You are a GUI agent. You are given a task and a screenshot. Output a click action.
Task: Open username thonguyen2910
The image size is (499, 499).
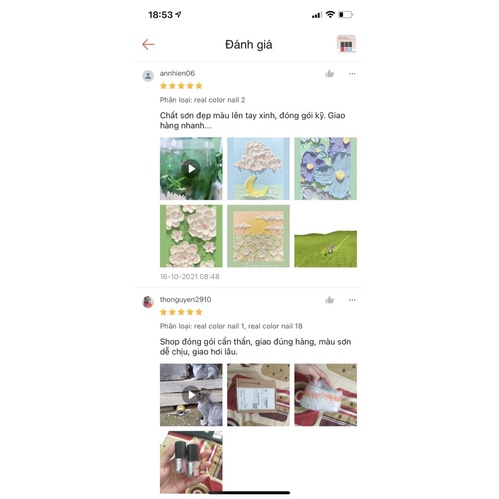(185, 300)
